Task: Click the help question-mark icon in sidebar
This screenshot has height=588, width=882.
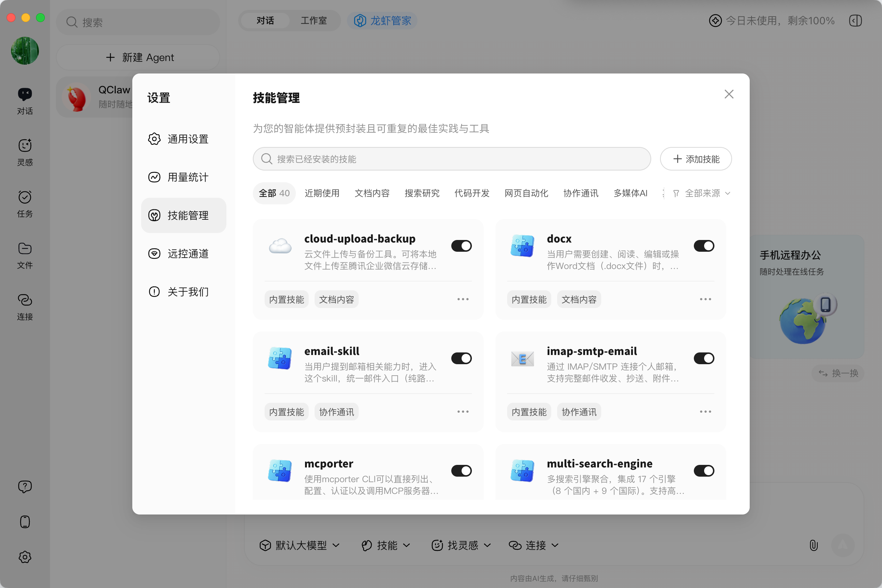Action: (25, 486)
